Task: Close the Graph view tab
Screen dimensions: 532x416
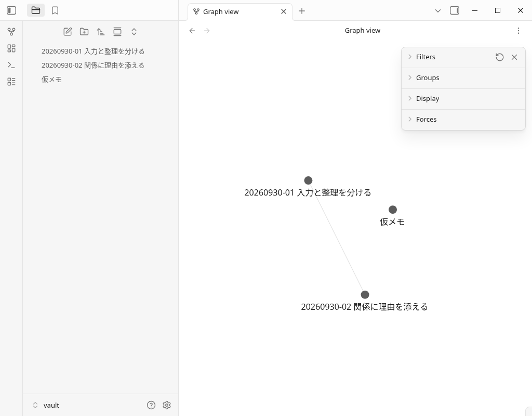Action: (x=284, y=11)
